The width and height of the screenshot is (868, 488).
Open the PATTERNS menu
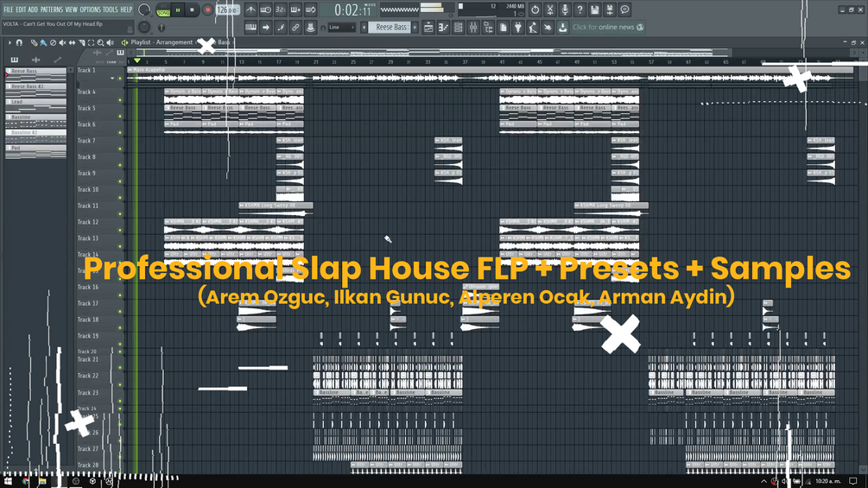point(52,10)
